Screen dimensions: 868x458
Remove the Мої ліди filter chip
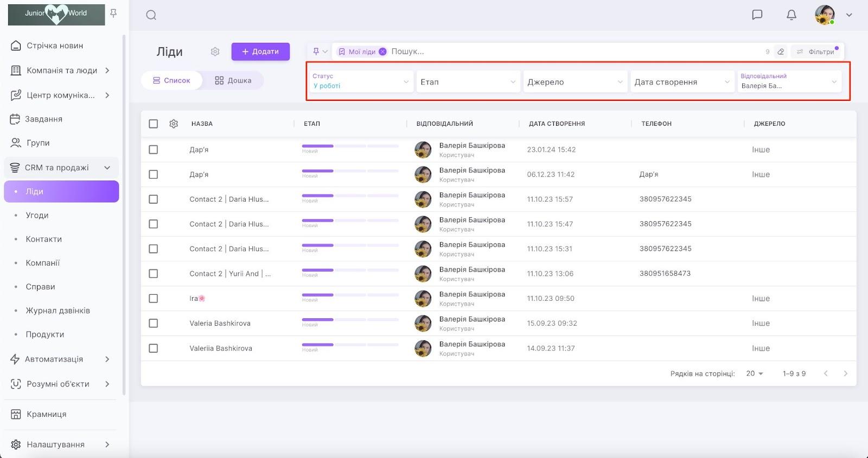pyautogui.click(x=382, y=51)
